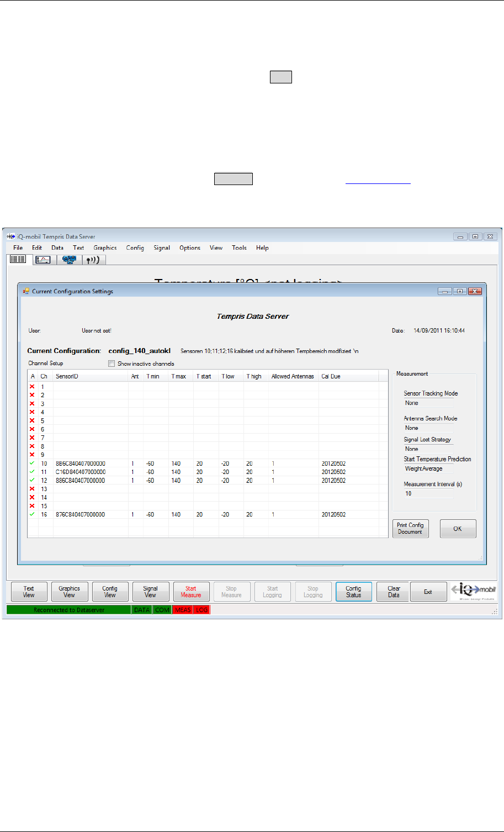The width and height of the screenshot is (504, 832).
Task: Click the Clear Data button
Action: [x=394, y=592]
